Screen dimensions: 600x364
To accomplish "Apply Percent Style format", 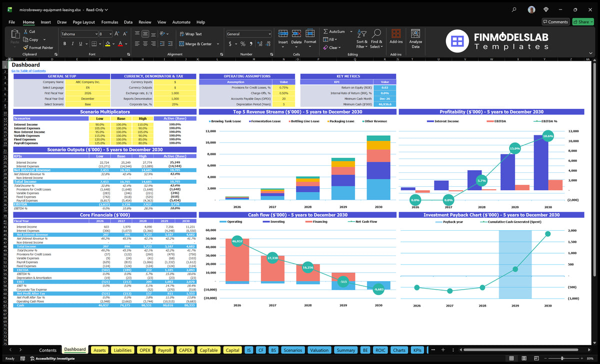I will tap(242, 44).
